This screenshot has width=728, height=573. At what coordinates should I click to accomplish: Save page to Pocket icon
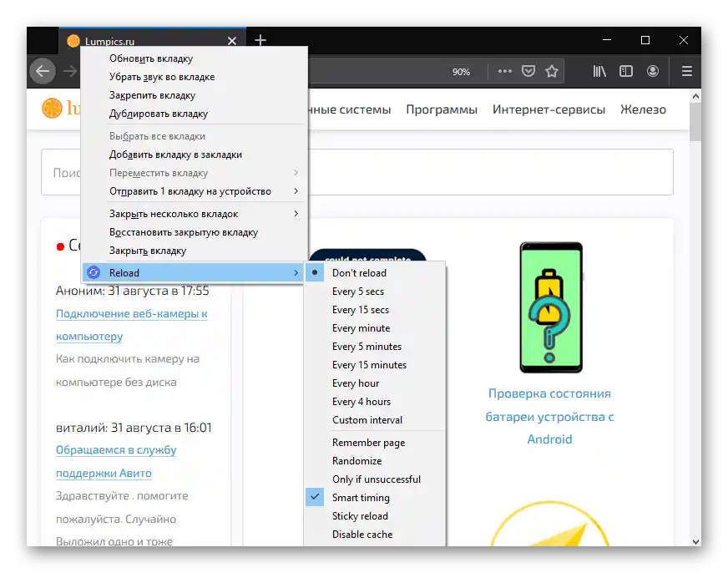pos(528,71)
